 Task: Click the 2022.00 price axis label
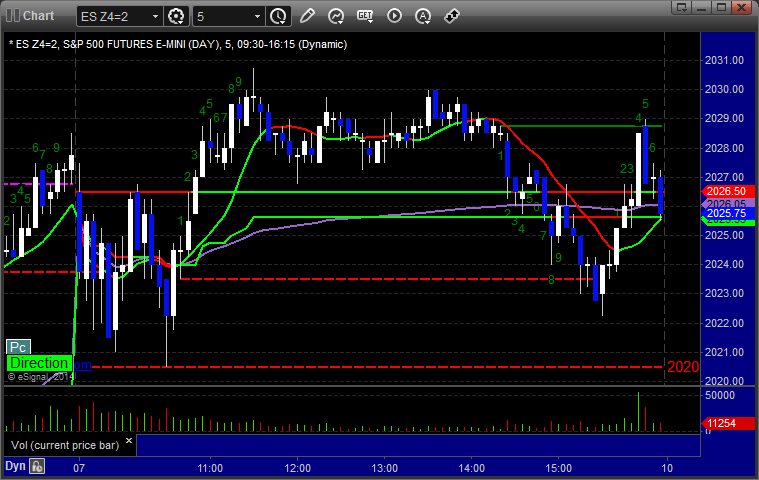(x=724, y=323)
